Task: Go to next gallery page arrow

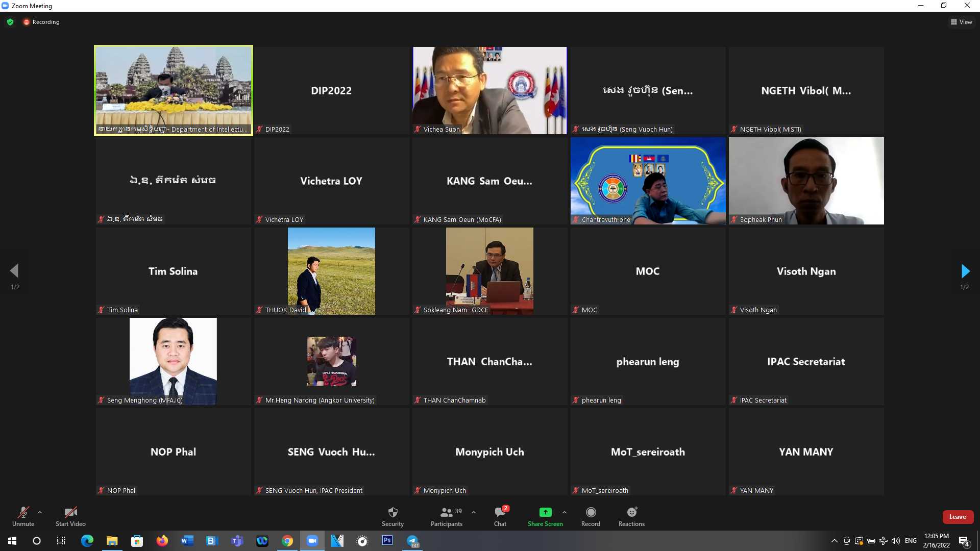Action: [965, 271]
